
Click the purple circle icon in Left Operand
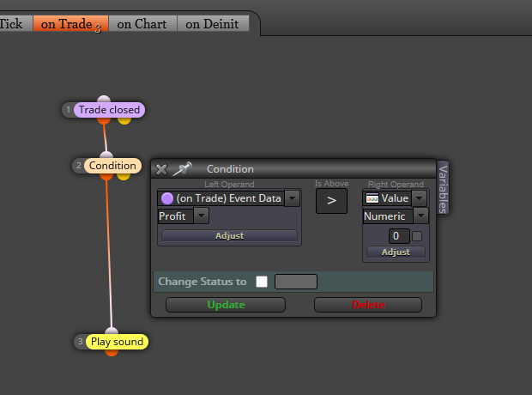point(167,198)
